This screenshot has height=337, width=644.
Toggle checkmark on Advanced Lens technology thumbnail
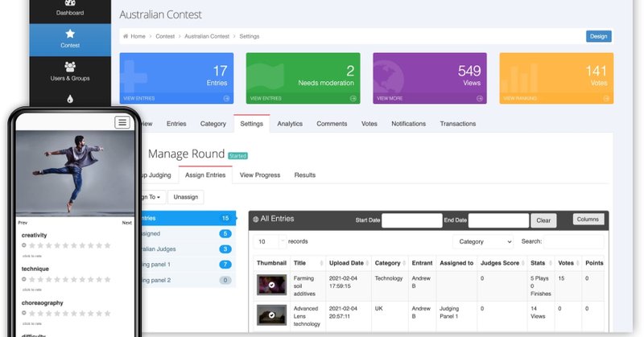[271, 314]
